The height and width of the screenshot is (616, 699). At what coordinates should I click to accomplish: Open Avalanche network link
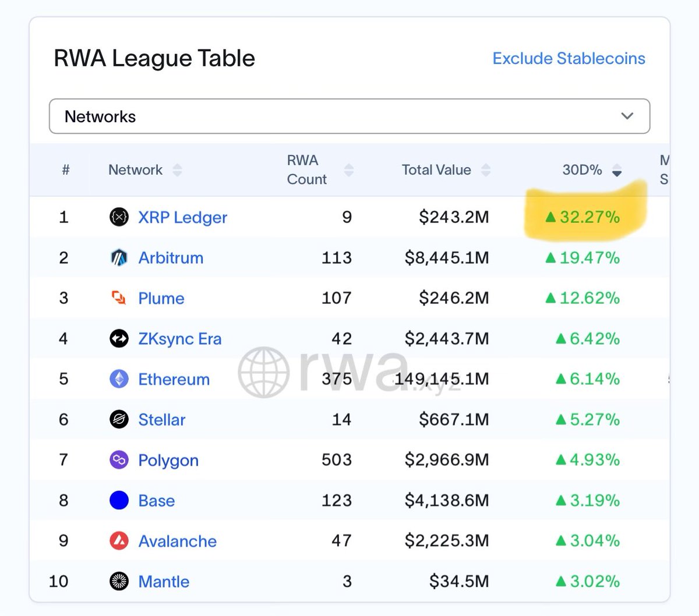pyautogui.click(x=177, y=541)
